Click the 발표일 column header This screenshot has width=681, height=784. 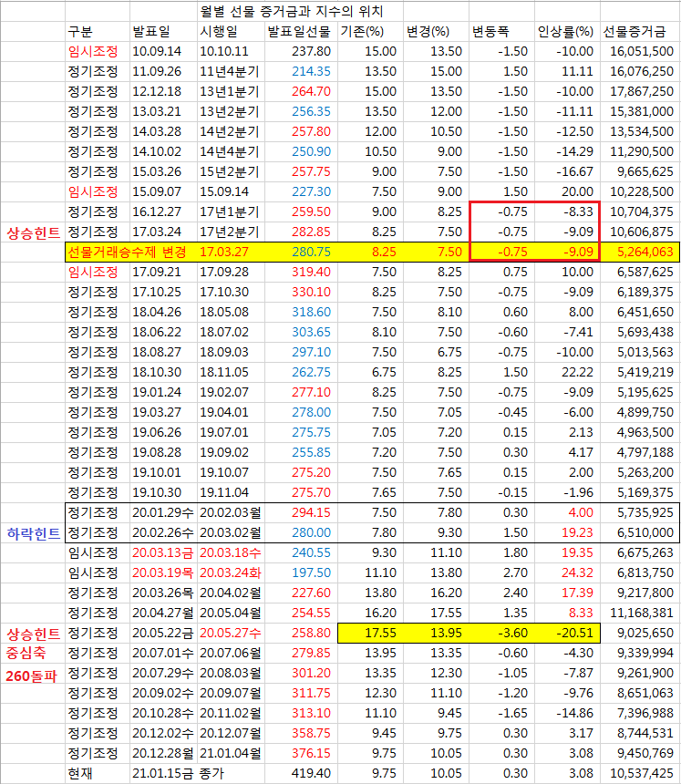[x=151, y=32]
